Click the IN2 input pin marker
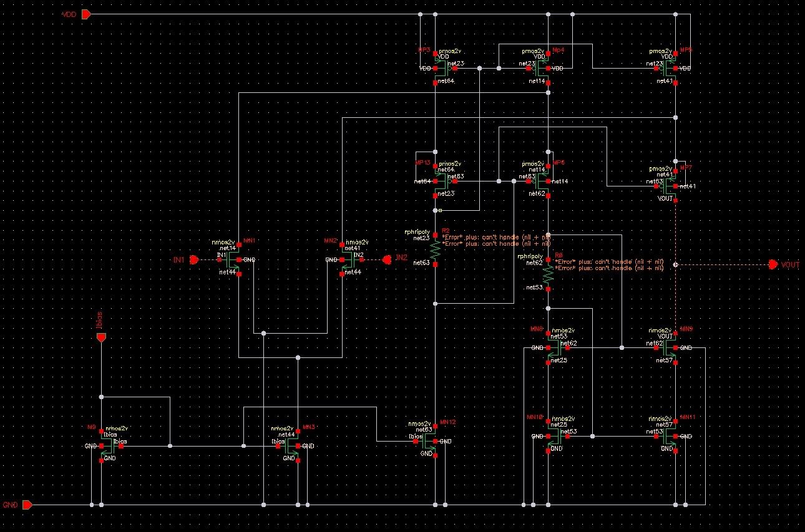Image resolution: width=805 pixels, height=532 pixels. click(x=386, y=259)
